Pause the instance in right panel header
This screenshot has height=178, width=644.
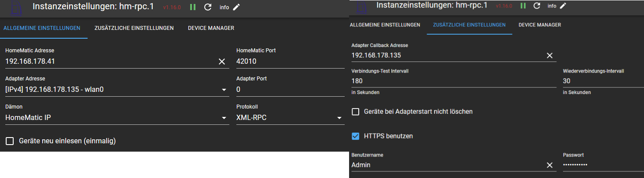pos(523,6)
